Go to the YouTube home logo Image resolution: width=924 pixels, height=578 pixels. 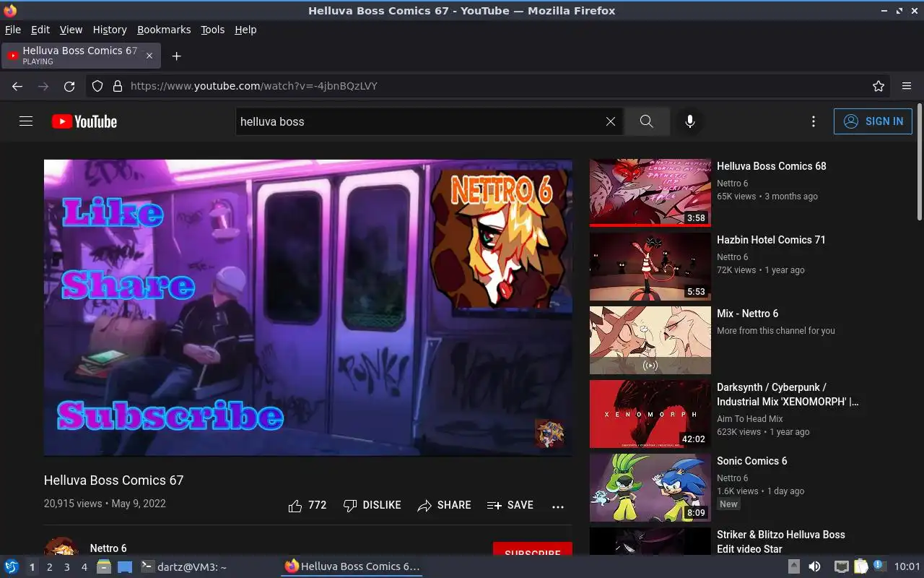pyautogui.click(x=84, y=121)
